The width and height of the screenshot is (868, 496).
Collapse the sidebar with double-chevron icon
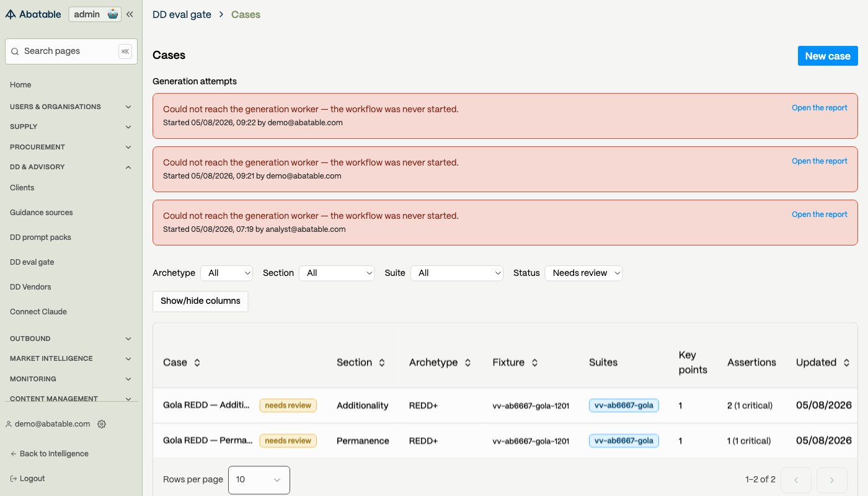point(130,14)
